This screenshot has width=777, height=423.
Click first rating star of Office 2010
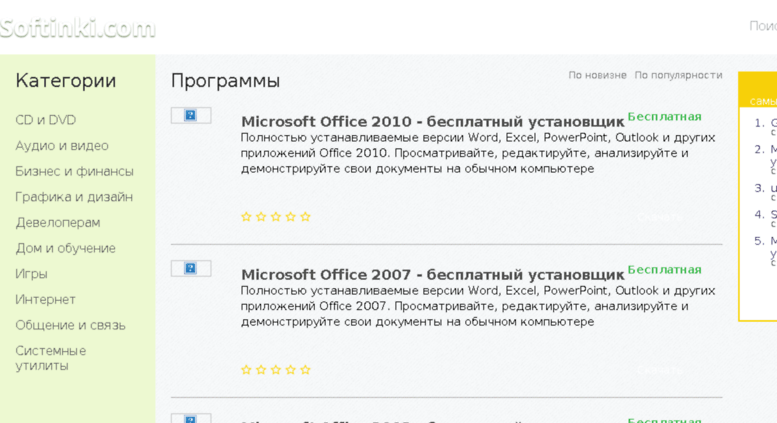coord(246,216)
